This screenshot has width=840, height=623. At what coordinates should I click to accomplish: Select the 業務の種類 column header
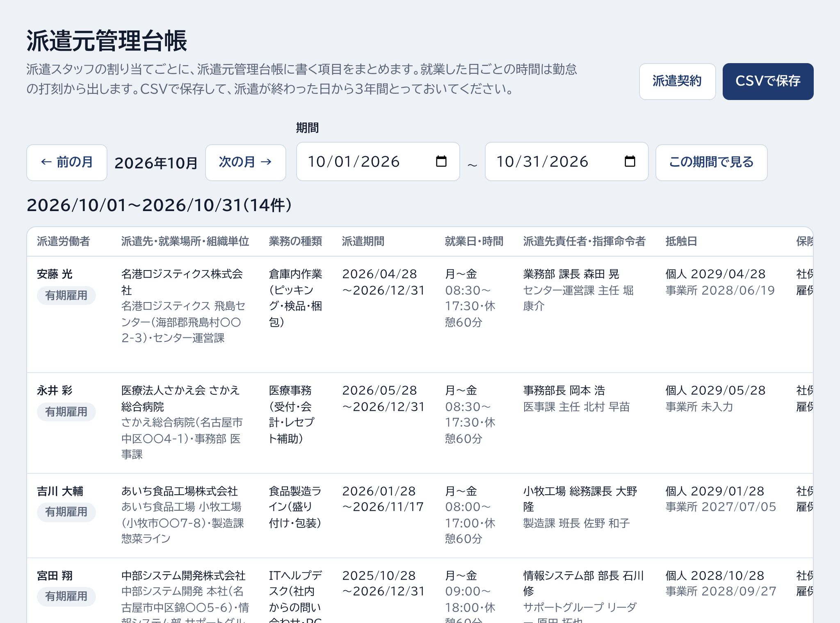tap(295, 241)
